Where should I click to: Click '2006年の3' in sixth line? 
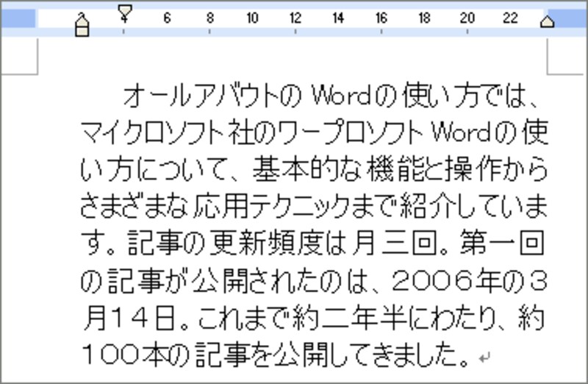point(469,280)
